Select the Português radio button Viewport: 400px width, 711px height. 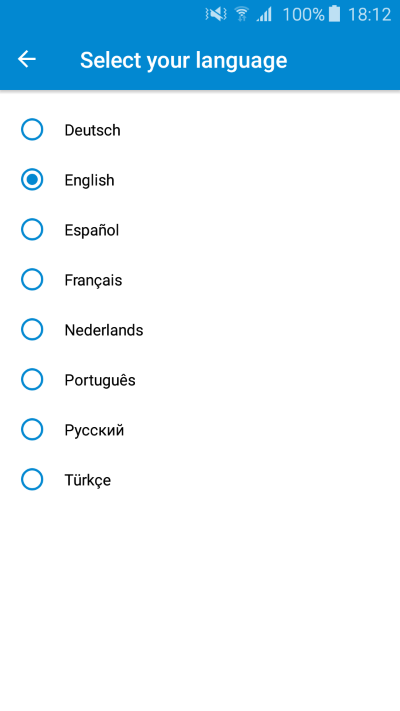point(32,380)
